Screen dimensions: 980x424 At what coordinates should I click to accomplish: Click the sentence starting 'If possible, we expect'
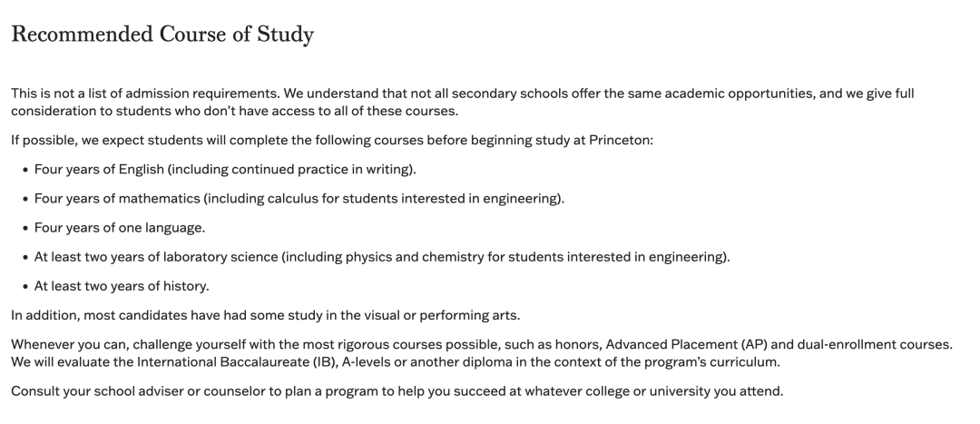(x=332, y=140)
